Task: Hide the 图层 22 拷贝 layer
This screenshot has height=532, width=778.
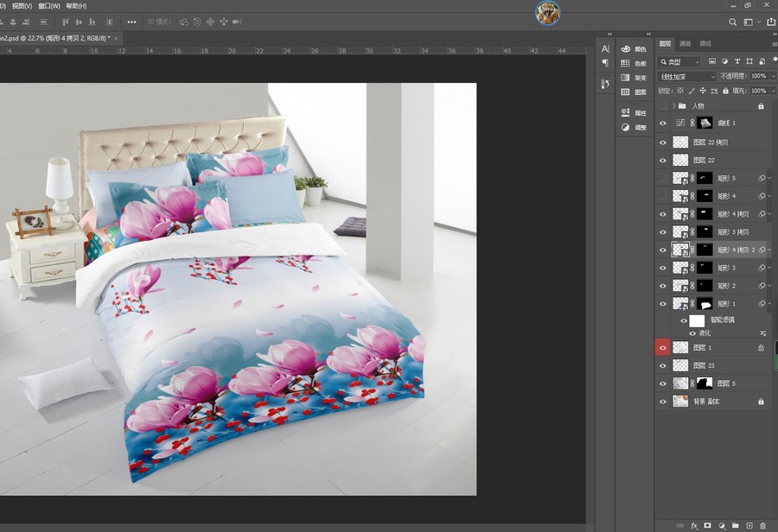Action: click(663, 142)
